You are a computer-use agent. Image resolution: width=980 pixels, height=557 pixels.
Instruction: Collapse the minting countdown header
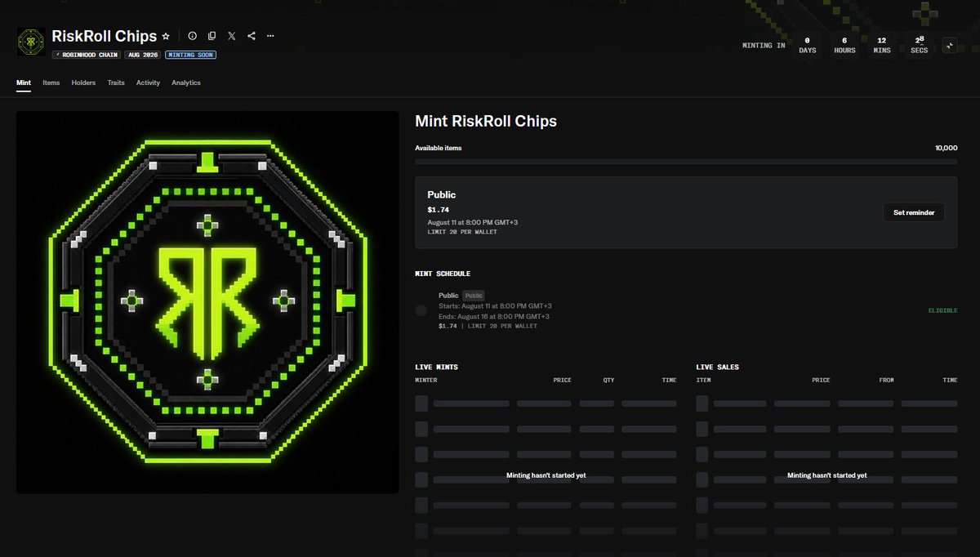coord(950,46)
